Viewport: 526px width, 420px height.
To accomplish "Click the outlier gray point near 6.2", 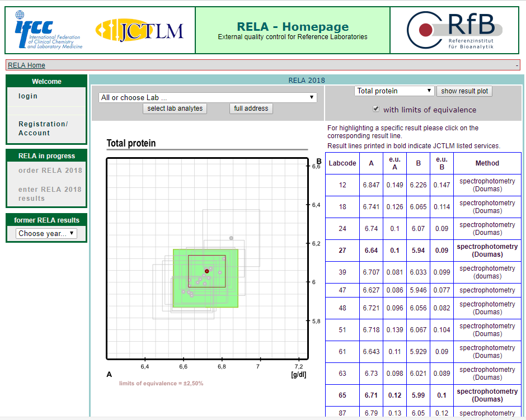I will (x=231, y=238).
